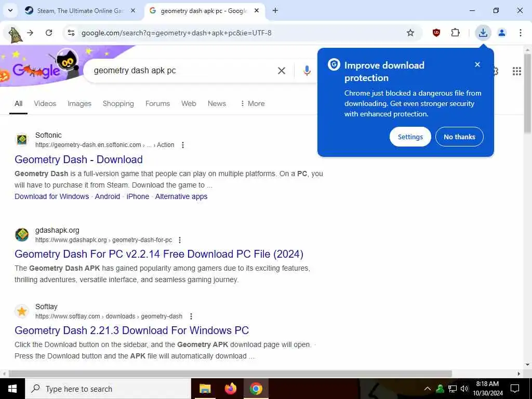The image size is (532, 399).
Task: Open the taskbar clock showing 8:18 AM
Action: (x=487, y=389)
